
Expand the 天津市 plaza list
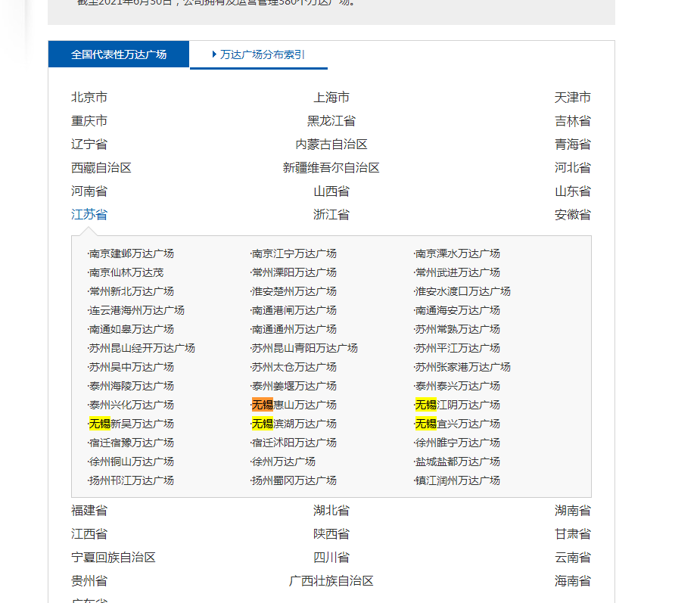pos(573,98)
